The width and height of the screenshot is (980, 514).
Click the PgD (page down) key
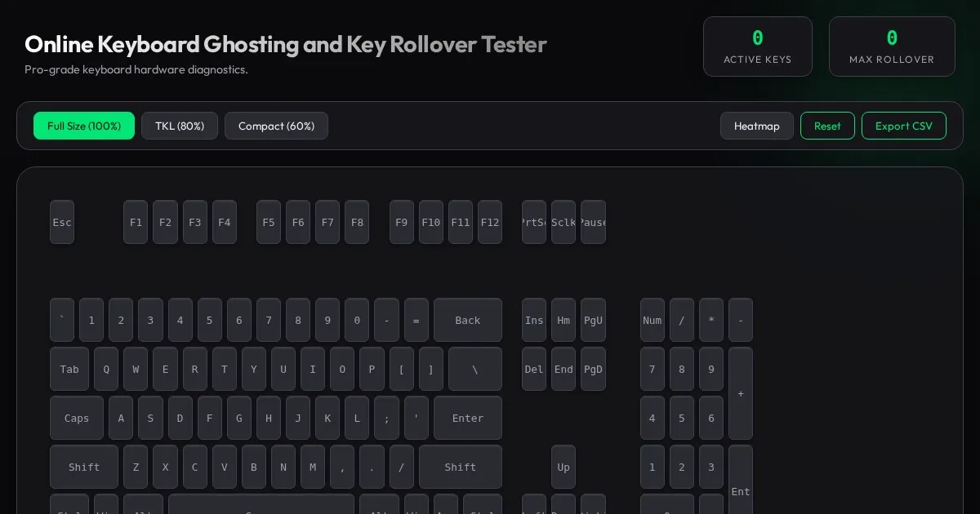(x=593, y=369)
